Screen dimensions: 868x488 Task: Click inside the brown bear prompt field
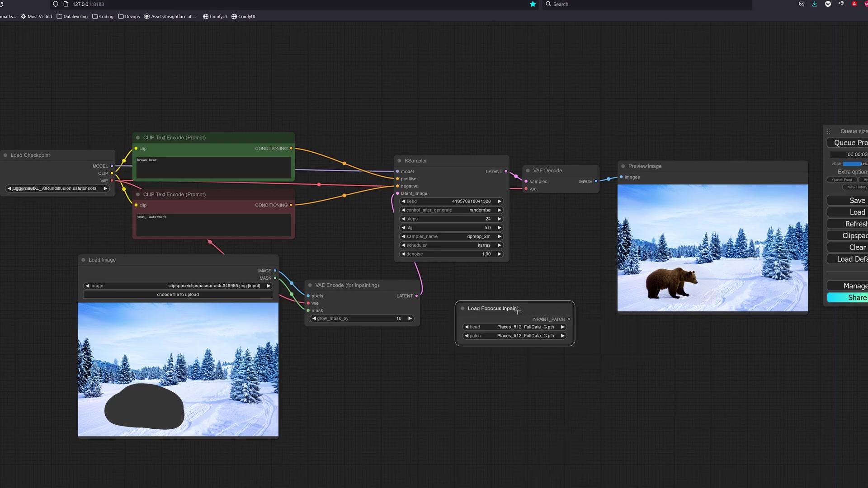(x=212, y=167)
